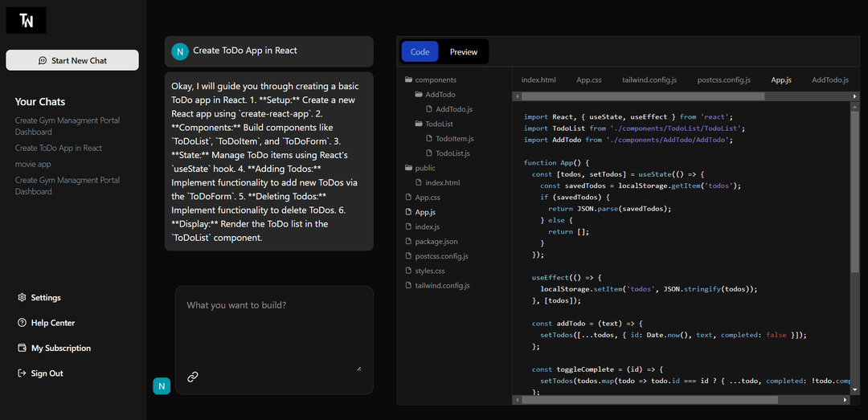Open the index.html editor tab
The image size is (868, 420).
(538, 80)
